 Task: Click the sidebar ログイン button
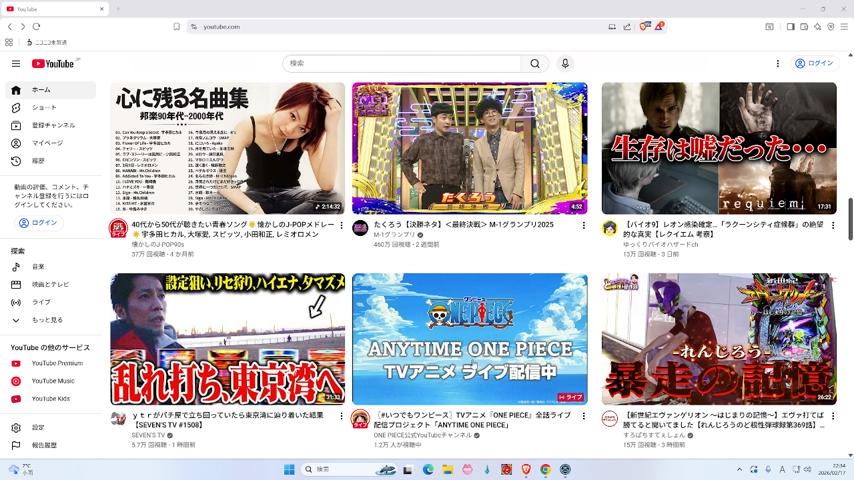[38, 223]
